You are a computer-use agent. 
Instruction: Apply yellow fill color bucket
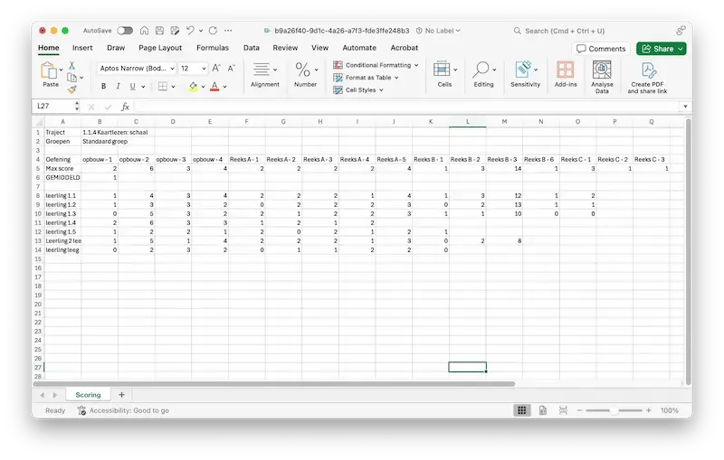[193, 86]
